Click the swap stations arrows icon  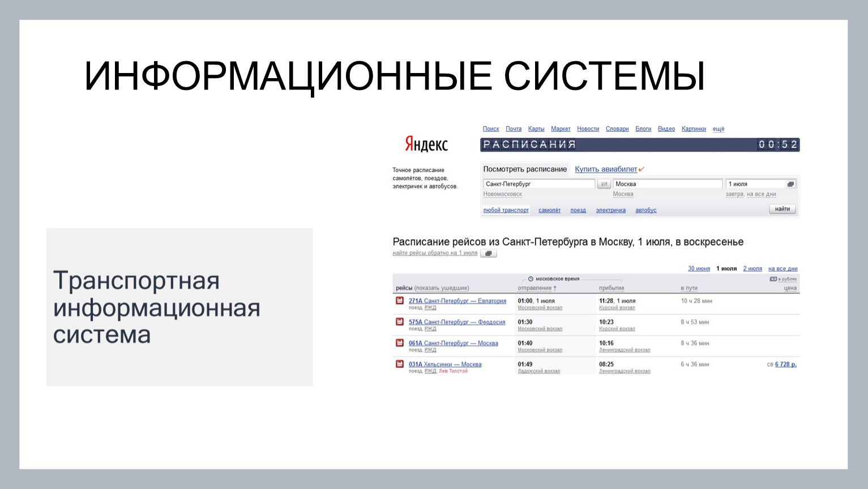tap(604, 184)
